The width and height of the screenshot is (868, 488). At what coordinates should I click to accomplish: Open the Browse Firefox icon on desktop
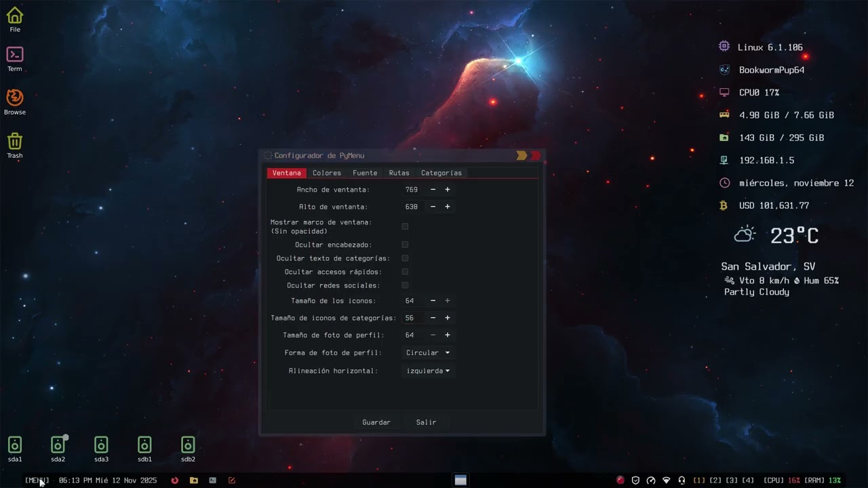15,100
